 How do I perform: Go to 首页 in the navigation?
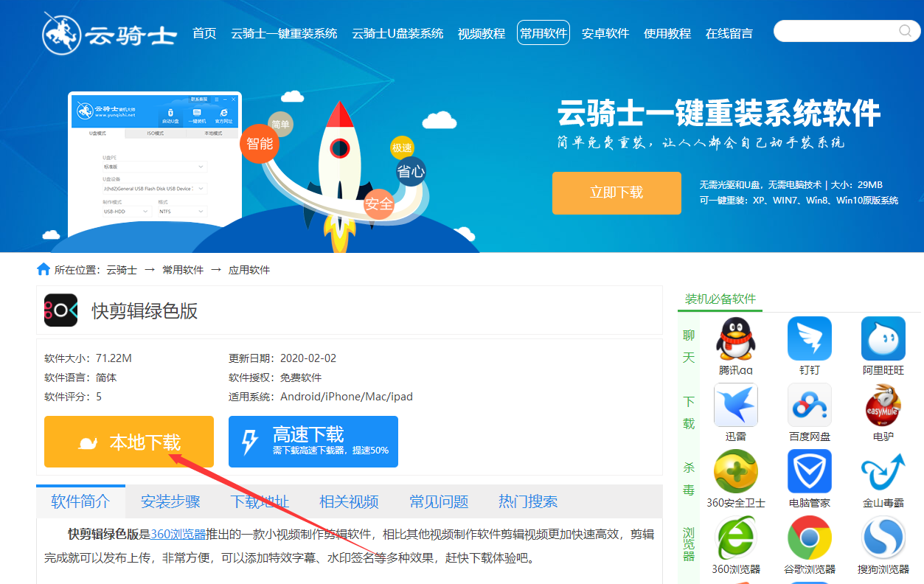click(204, 33)
